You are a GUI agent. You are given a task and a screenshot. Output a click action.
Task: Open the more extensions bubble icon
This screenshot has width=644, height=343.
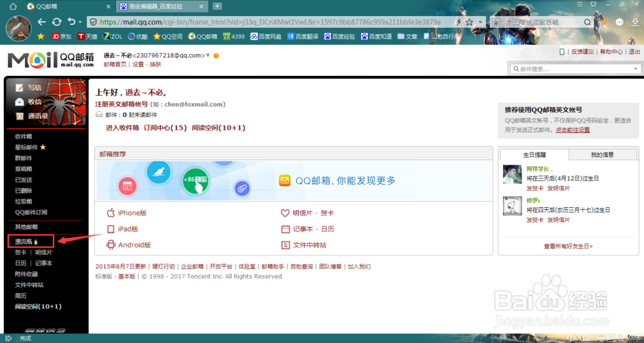[x=620, y=22]
